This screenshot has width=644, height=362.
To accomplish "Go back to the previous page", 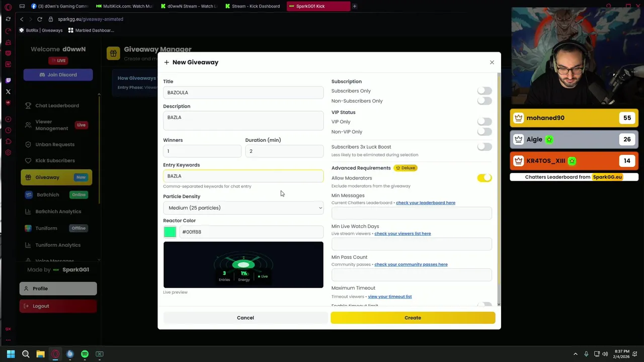I will click(x=22, y=19).
